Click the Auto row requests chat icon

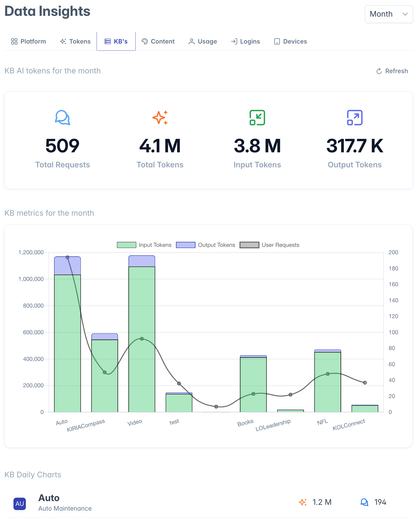364,502
